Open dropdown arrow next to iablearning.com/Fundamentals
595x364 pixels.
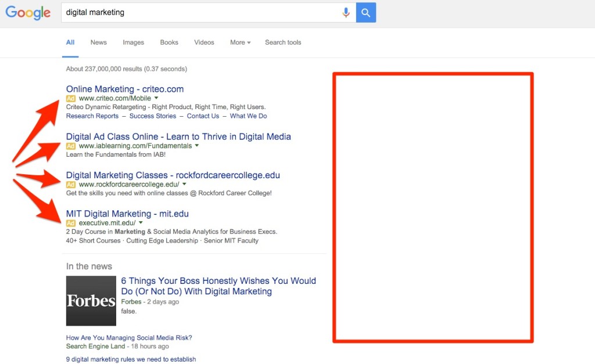[x=197, y=146]
